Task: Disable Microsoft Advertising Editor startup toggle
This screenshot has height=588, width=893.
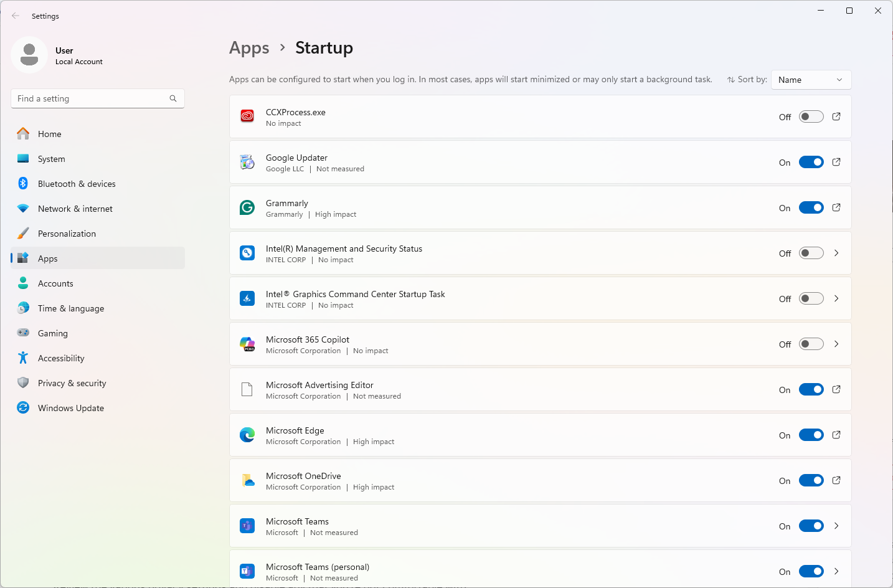Action: 811,389
